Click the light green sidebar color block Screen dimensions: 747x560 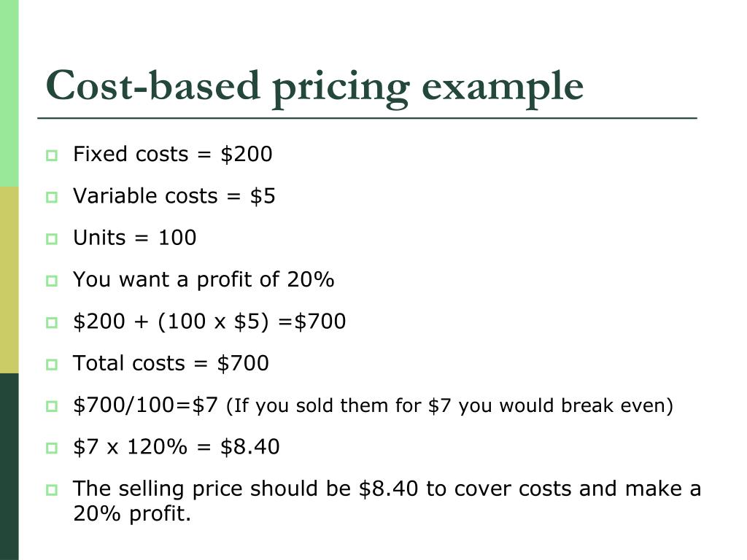[9, 93]
